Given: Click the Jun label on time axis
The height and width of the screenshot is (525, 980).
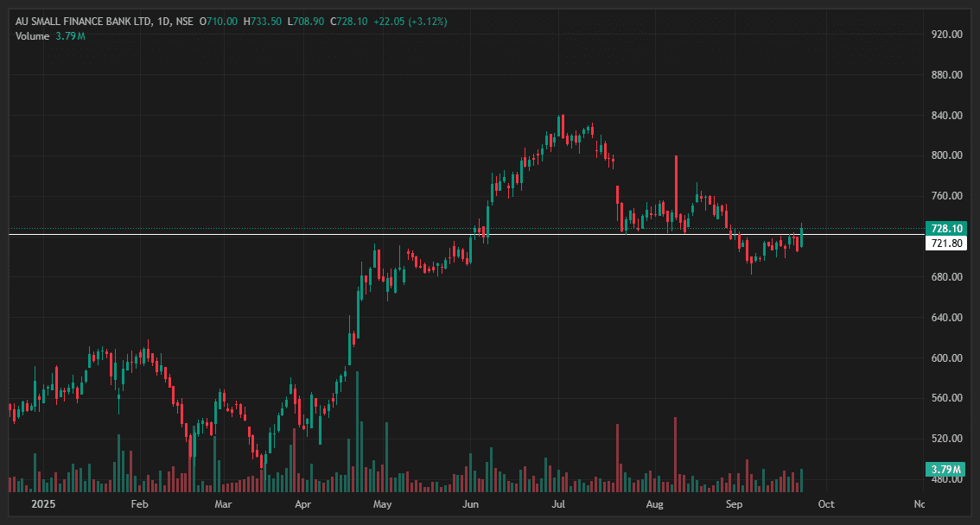Looking at the screenshot, I should coord(471,504).
